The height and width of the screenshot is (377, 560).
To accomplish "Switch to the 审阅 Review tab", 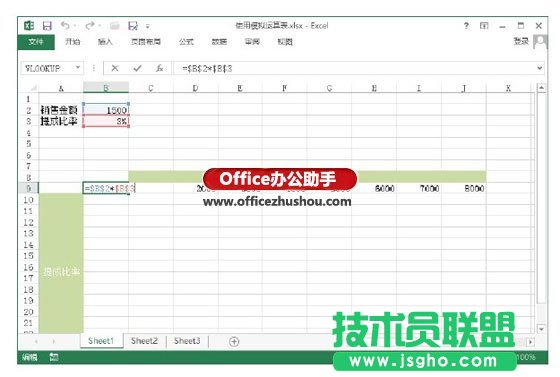I will coord(252,42).
